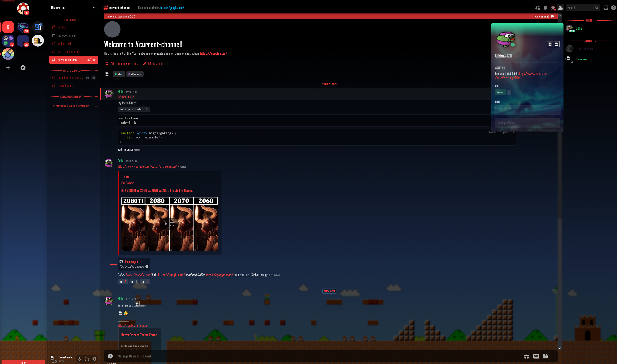Mark current channel as read
The height and width of the screenshot is (364, 617).
(x=542, y=16)
